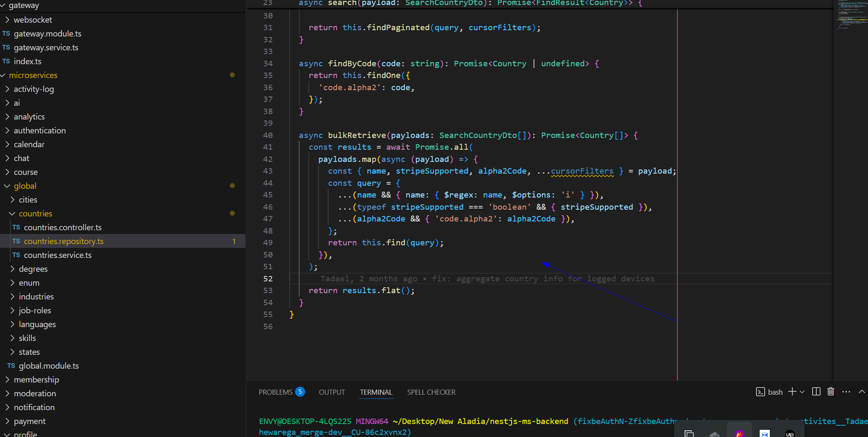Open countries.service.ts file
Image resolution: width=868 pixels, height=437 pixels.
click(x=58, y=255)
